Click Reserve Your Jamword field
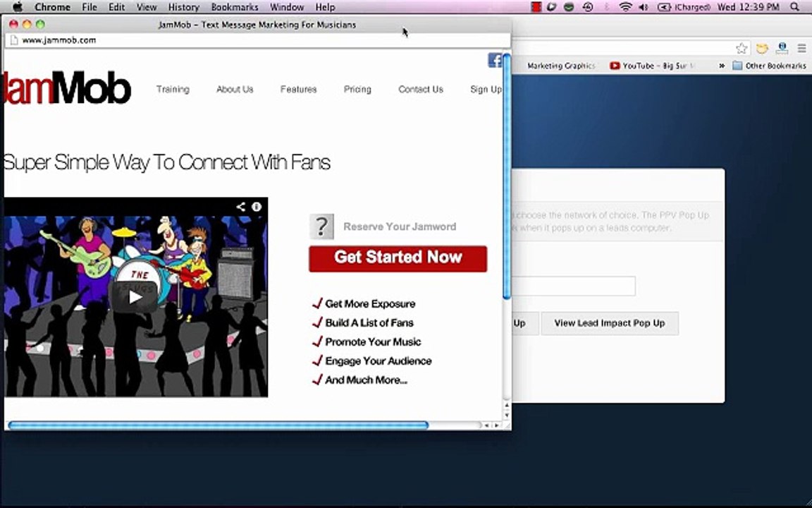The width and height of the screenshot is (812, 508). coord(400,226)
